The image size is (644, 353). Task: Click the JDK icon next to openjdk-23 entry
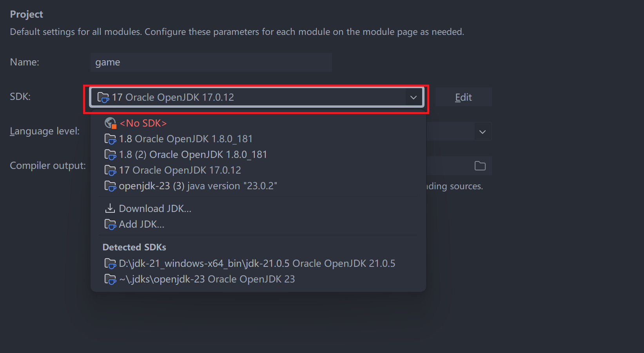pyautogui.click(x=110, y=186)
